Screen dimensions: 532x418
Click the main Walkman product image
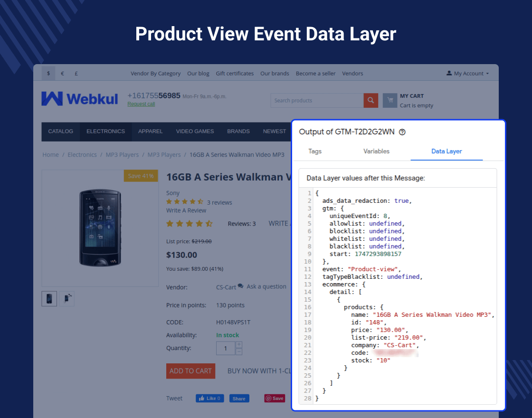(x=100, y=228)
